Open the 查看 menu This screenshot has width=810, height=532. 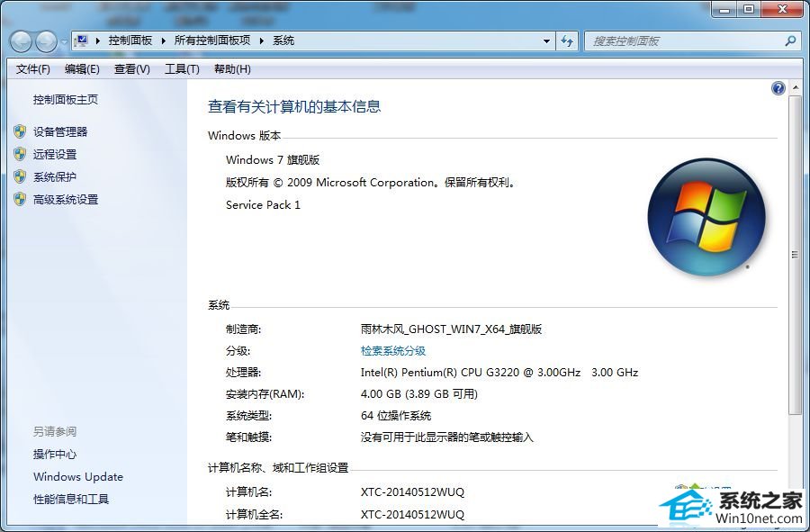130,68
